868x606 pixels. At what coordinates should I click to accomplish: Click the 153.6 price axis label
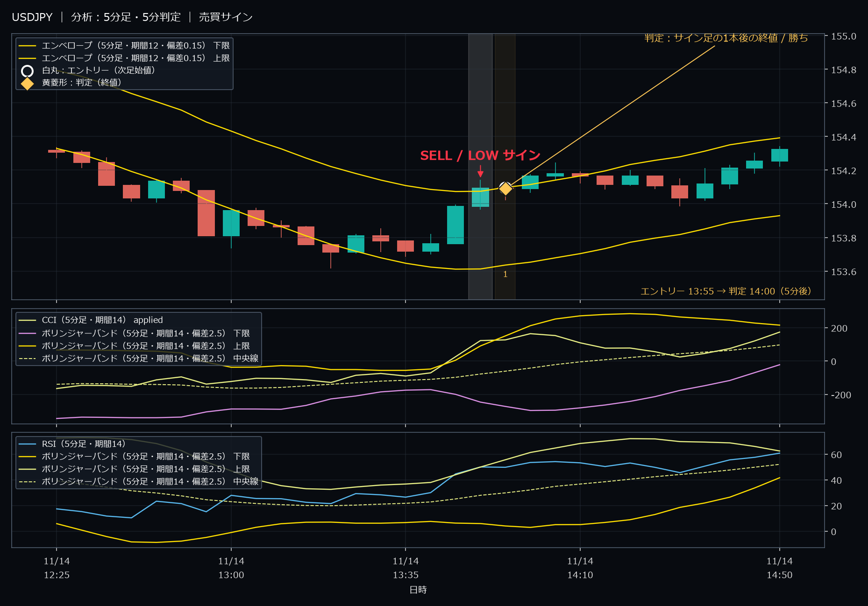(843, 272)
